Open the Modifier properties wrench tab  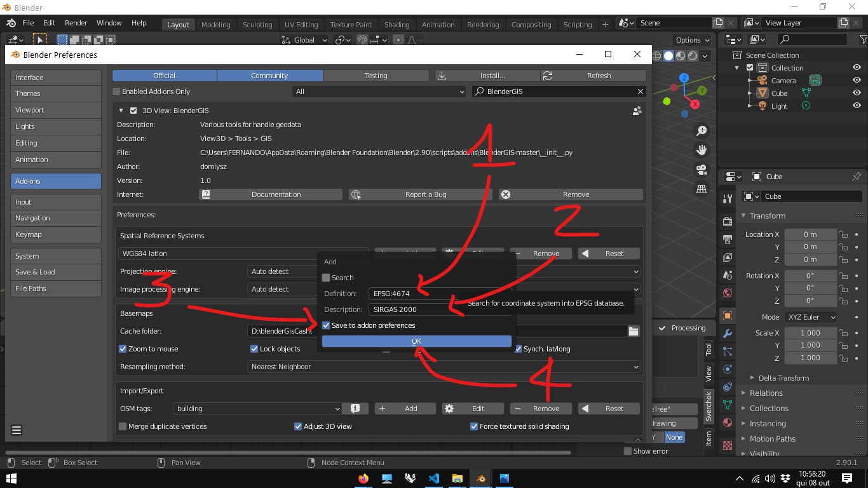coord(728,334)
